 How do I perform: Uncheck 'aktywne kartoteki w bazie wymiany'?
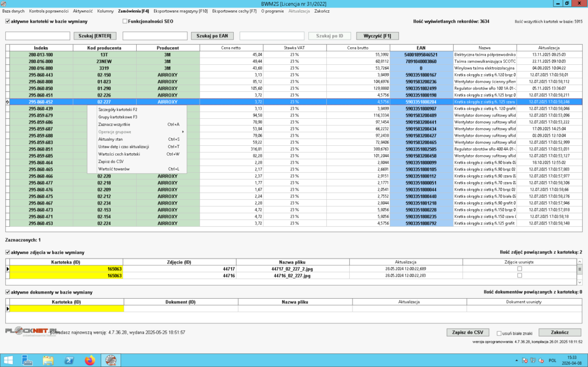pyautogui.click(x=7, y=21)
